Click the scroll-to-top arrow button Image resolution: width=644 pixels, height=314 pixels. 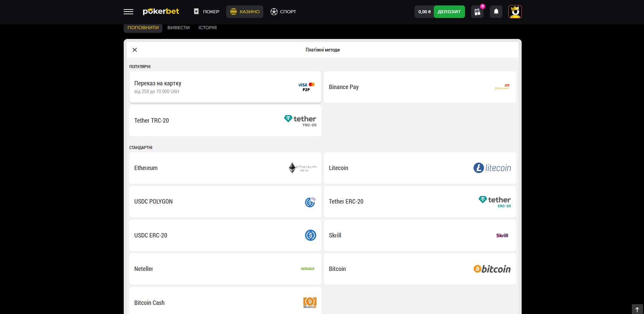[637, 309]
